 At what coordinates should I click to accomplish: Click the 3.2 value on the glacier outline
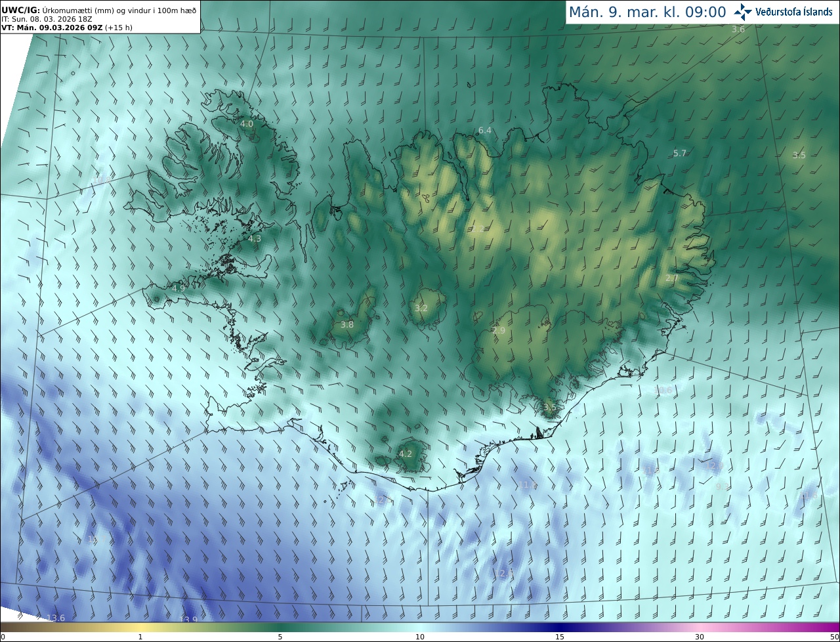pyautogui.click(x=421, y=308)
